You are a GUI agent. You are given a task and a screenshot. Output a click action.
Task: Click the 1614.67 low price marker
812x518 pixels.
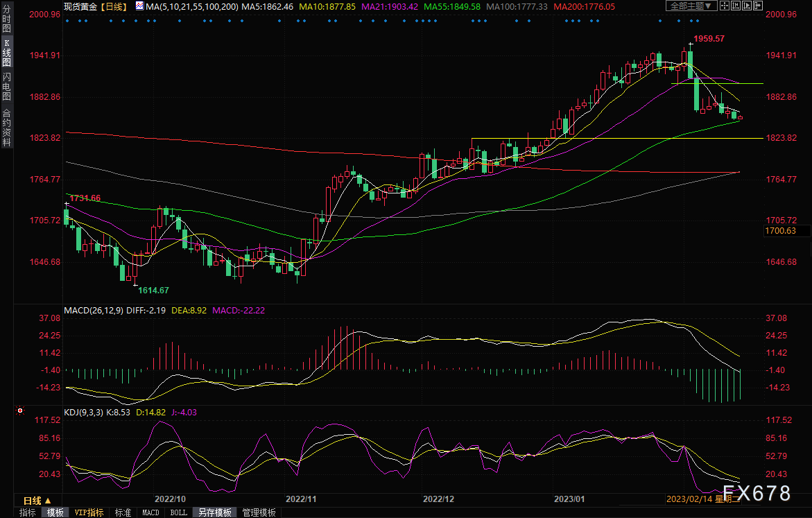tap(153, 290)
